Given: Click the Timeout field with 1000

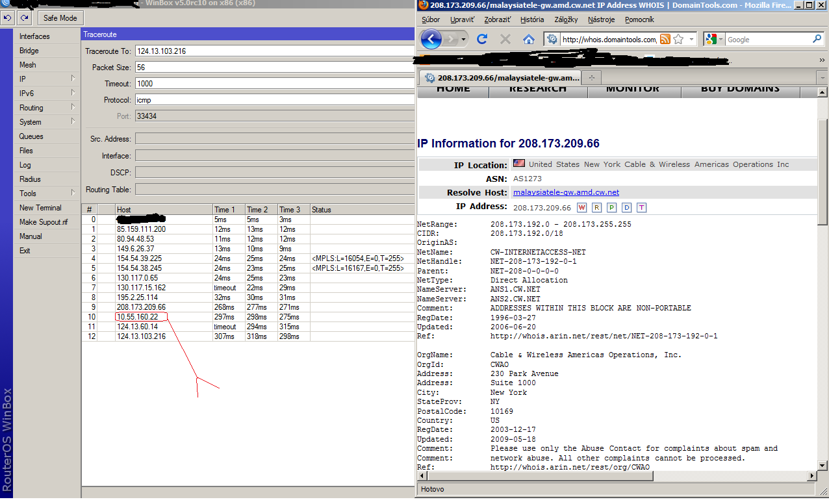Looking at the screenshot, I should [274, 84].
